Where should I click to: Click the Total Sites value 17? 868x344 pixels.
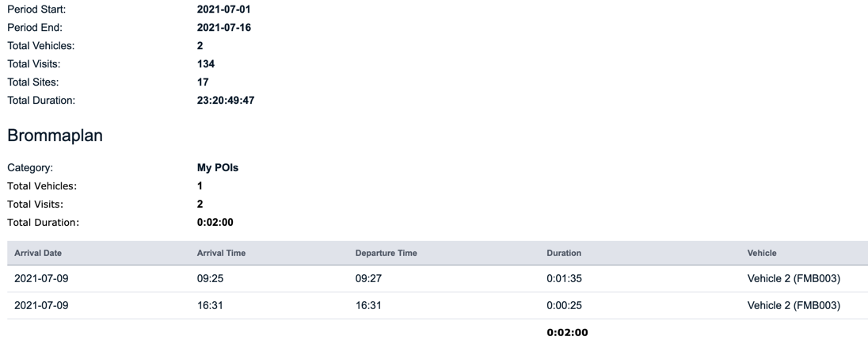point(203,80)
